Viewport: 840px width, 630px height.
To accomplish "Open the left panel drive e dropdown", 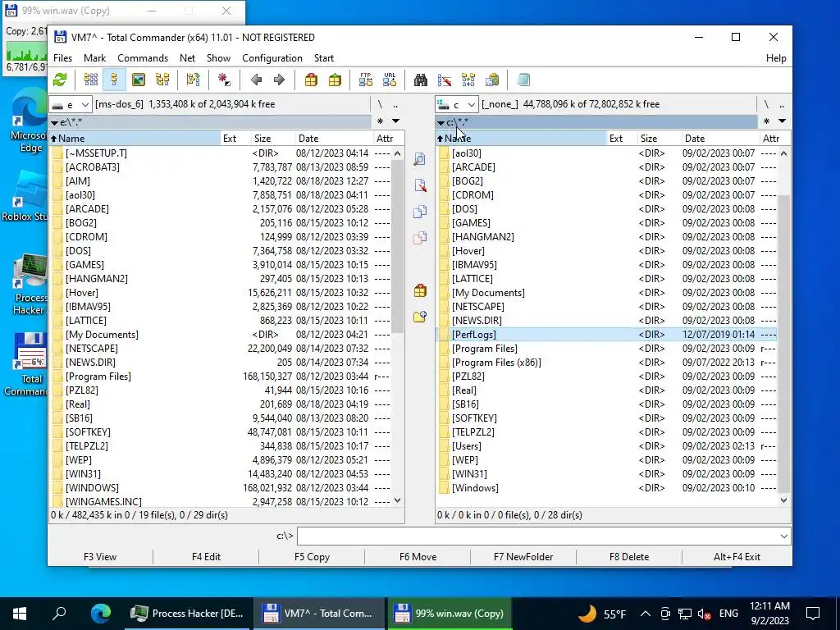I will pos(71,104).
